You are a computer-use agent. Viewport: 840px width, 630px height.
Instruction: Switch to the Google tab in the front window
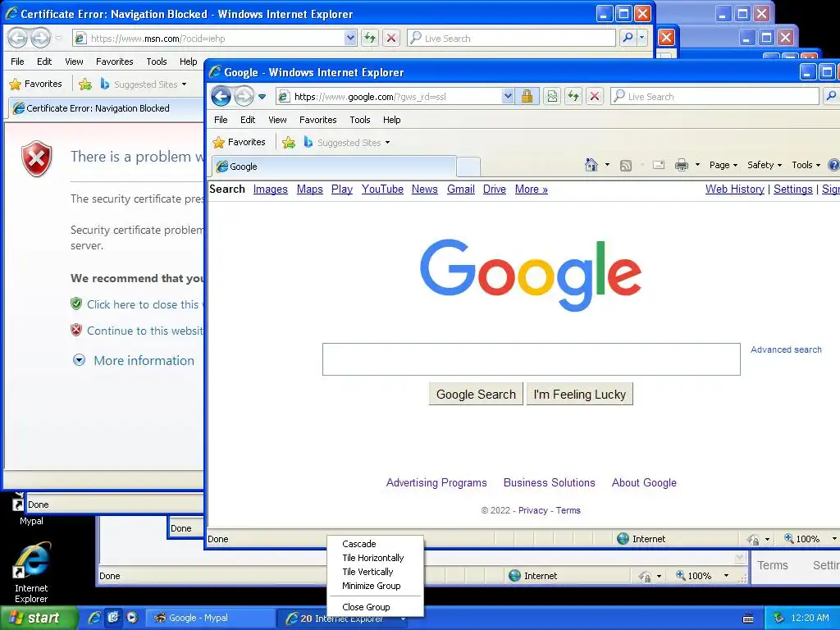pos(335,167)
